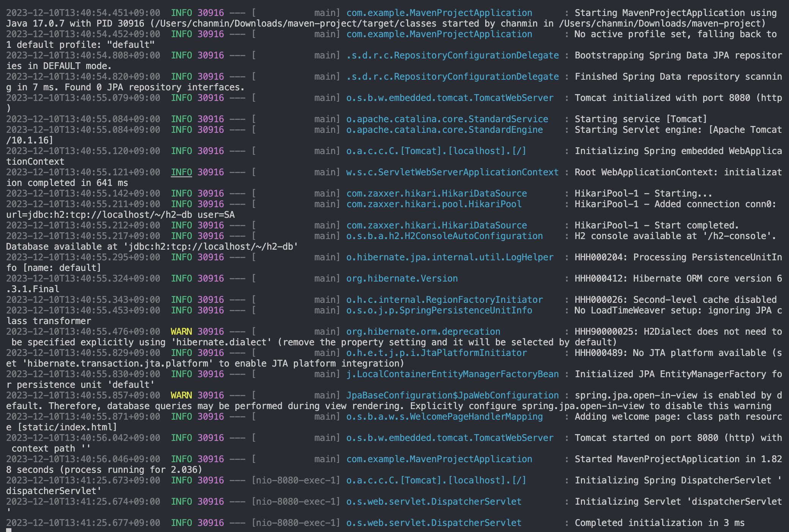
Task: Click the [static/index.html] resource text
Action: point(67,427)
